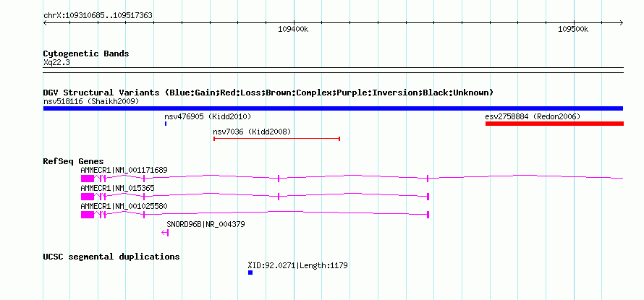This screenshot has width=644, height=300.
Task: Click the large 3' exon block of NM_015365
Action: (x=88, y=197)
